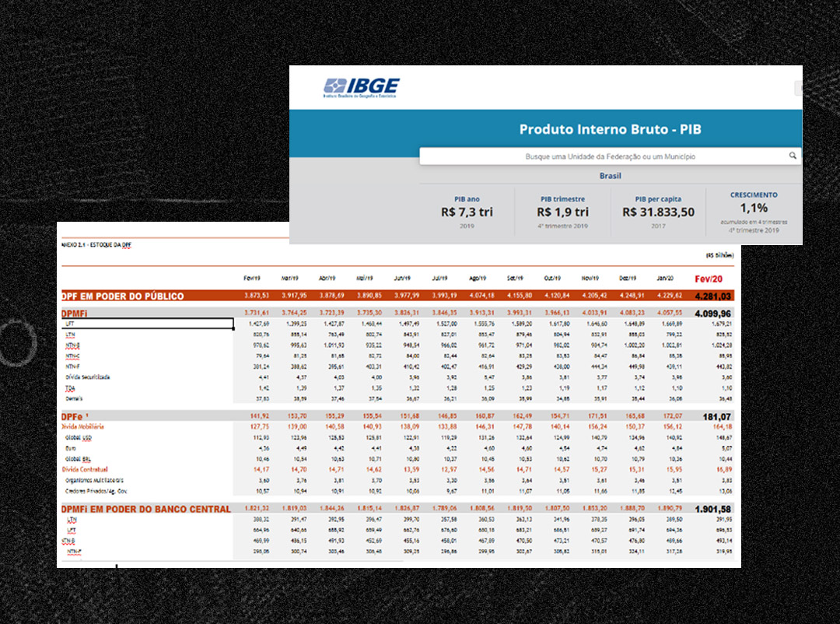Select the 'Fev/19' column header

point(252,279)
